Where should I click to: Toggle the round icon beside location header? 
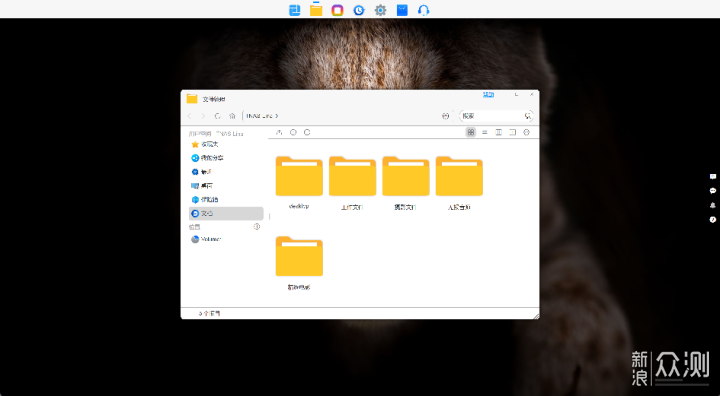[257, 226]
